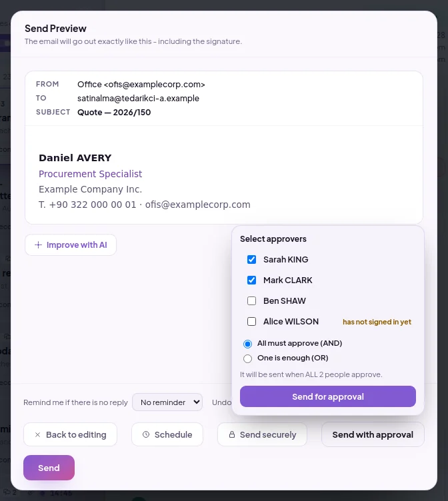This screenshot has width=448, height=501.
Task: Open the Schedule option
Action: (x=167, y=434)
